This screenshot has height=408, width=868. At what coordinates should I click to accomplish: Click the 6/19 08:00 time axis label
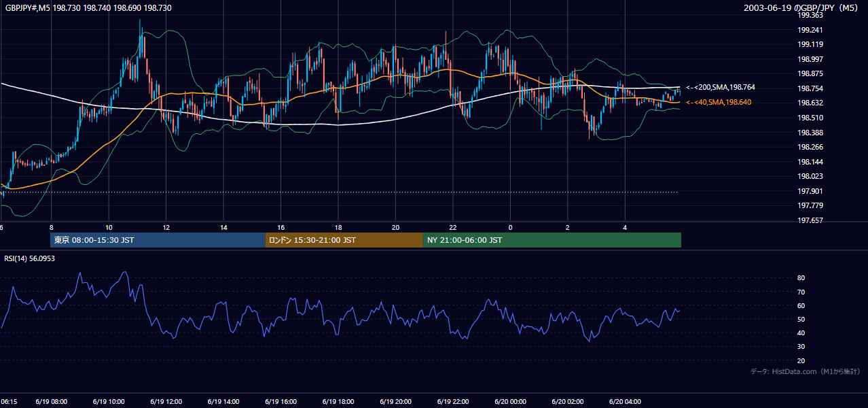pos(52,402)
